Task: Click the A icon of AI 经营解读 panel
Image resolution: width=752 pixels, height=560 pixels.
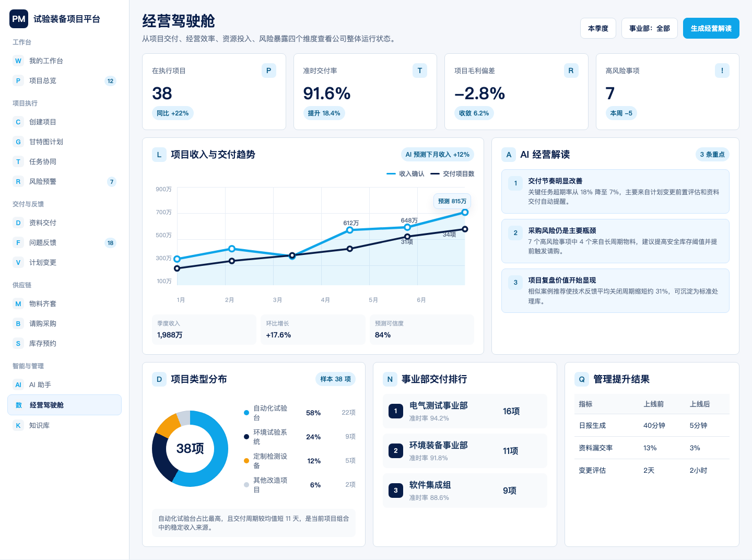Action: click(x=509, y=155)
